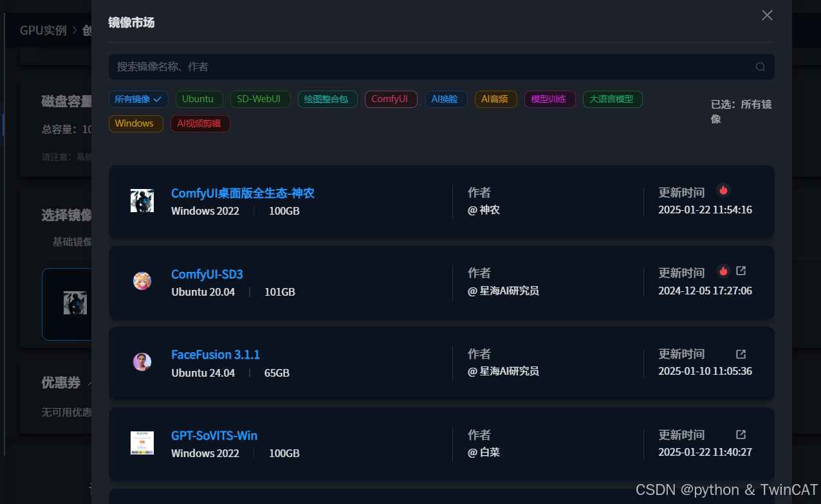821x504 pixels.
Task: Filter images by 绘图整合包 tag
Action: click(x=327, y=99)
